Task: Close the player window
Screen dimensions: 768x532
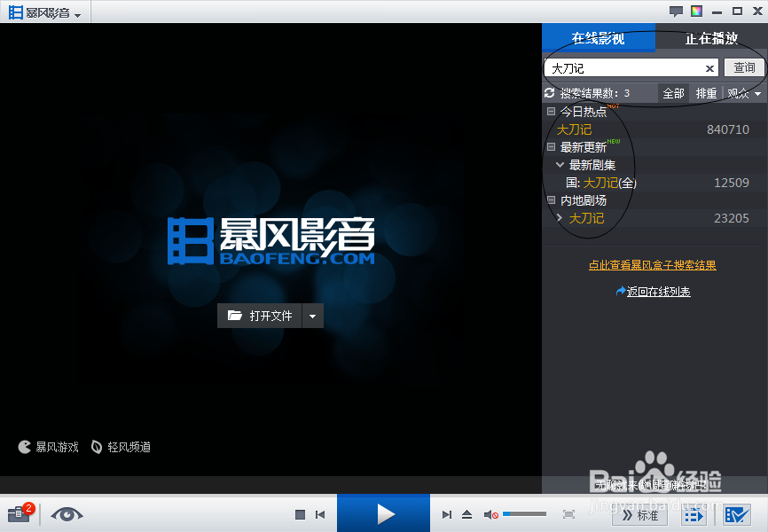Action: click(x=757, y=11)
